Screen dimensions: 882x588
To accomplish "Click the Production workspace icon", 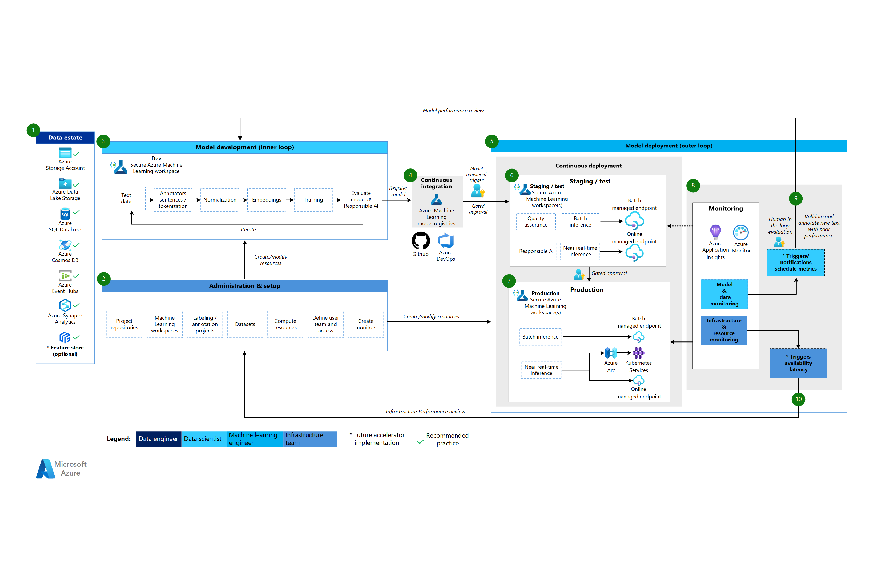I will 521,296.
